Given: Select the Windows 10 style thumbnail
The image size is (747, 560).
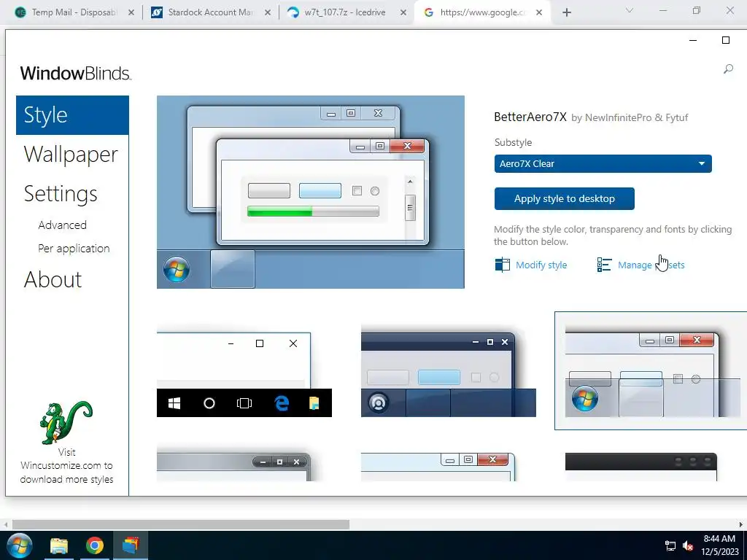Looking at the screenshot, I should [244, 371].
